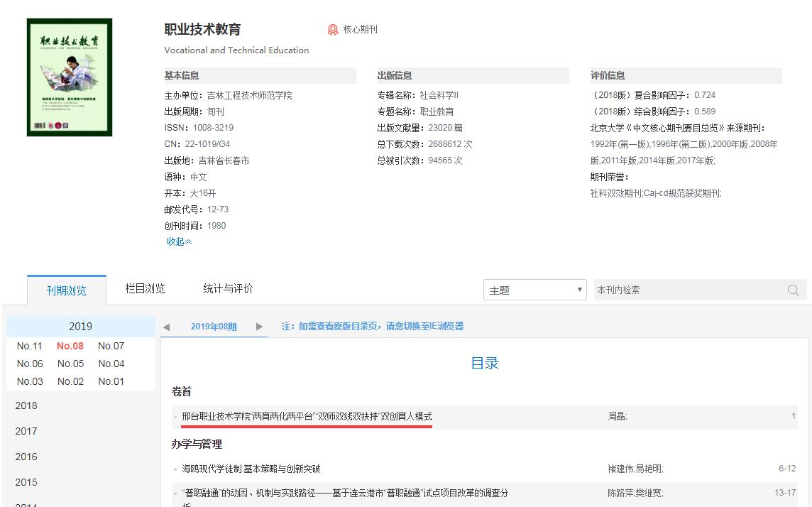Open the 海鸥现代学徒制 article link
This screenshot has width=812, height=507.
(251, 469)
